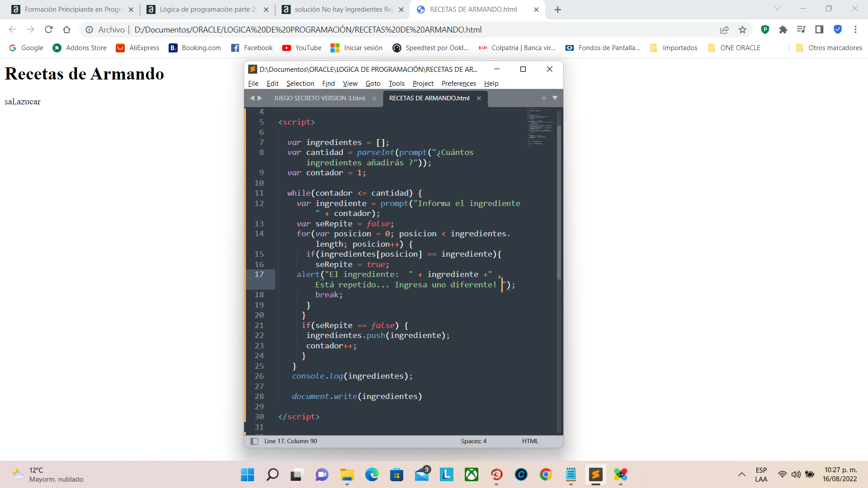Screen dimensions: 868x488
Task: Switch to Sublime Text taskbar icon
Action: point(595,474)
